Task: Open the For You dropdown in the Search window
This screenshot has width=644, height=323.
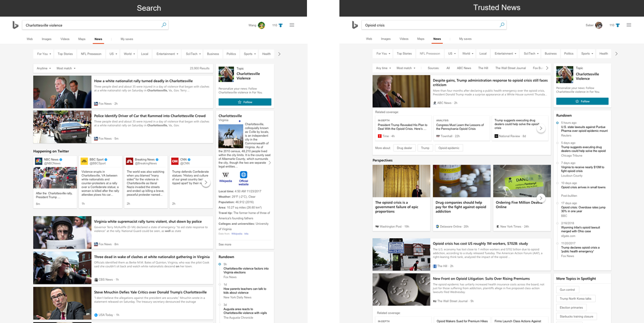Action: pyautogui.click(x=44, y=54)
